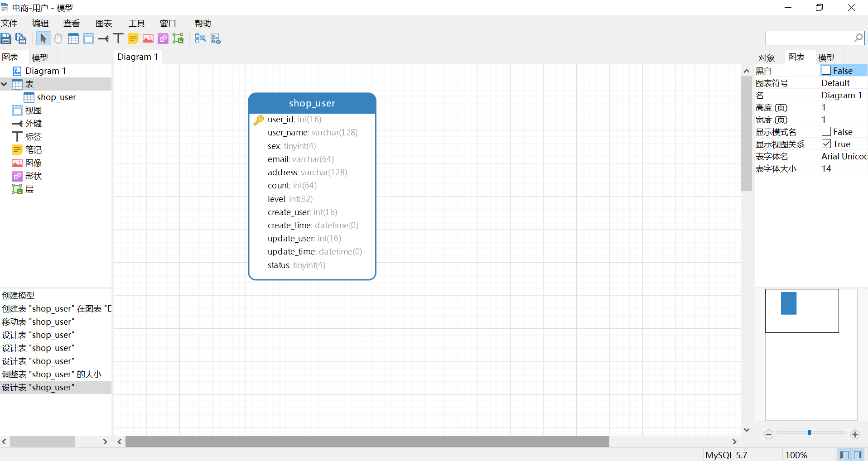Select the 标签 node in the tree
The height and width of the screenshot is (461, 868).
[x=34, y=137]
